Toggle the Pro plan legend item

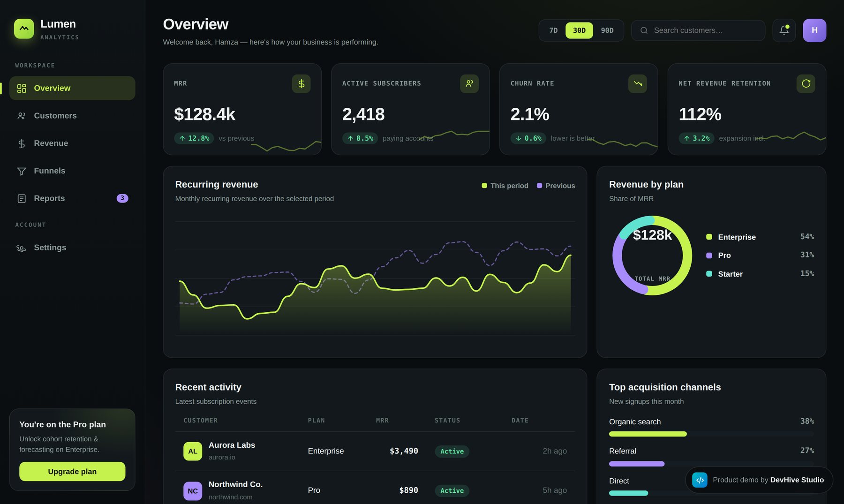click(760, 256)
